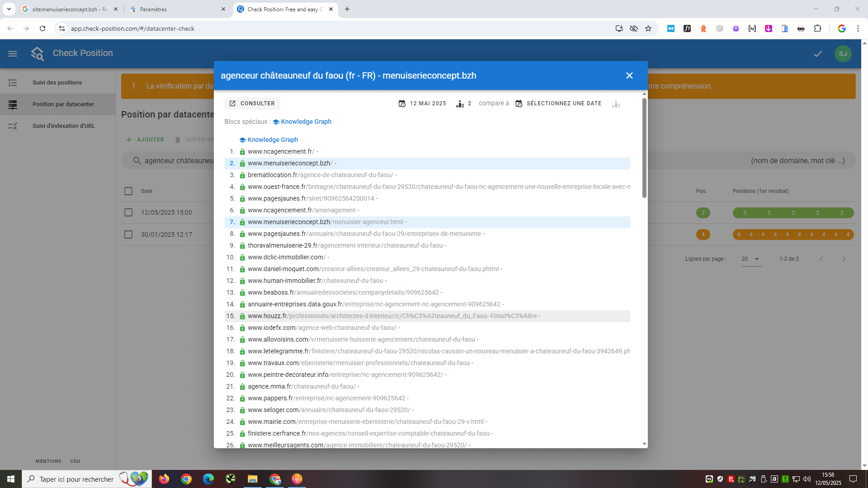
Task: Open the brematlocation.fr result
Action: [320, 175]
